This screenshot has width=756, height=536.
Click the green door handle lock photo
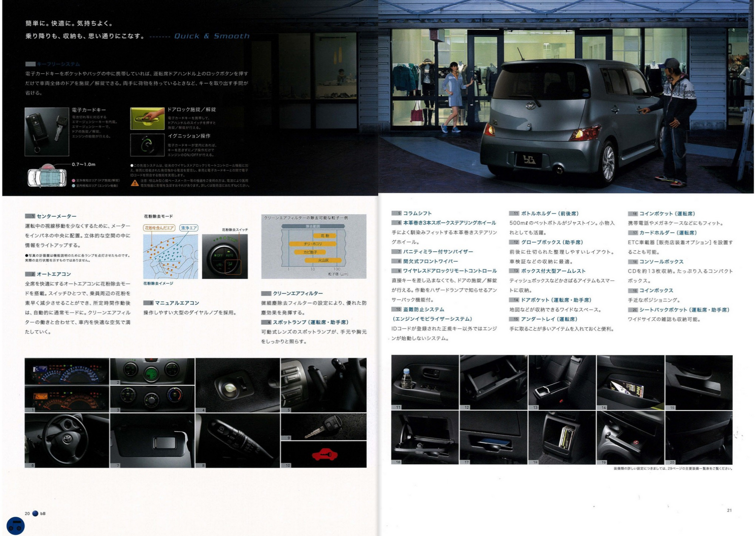pos(147,119)
